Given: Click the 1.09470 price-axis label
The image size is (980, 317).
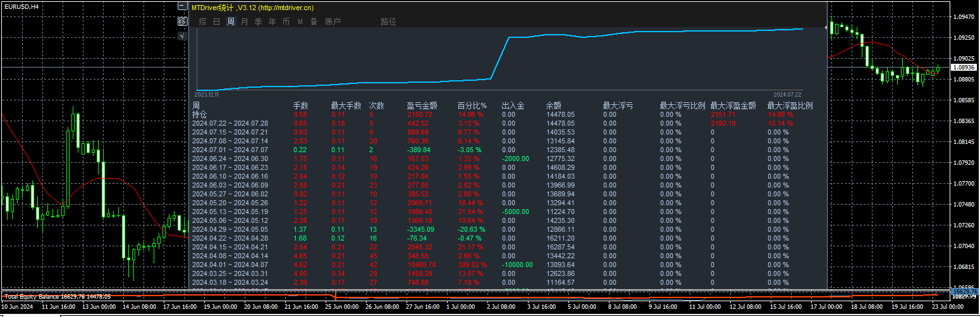Looking at the screenshot, I should click(x=964, y=17).
